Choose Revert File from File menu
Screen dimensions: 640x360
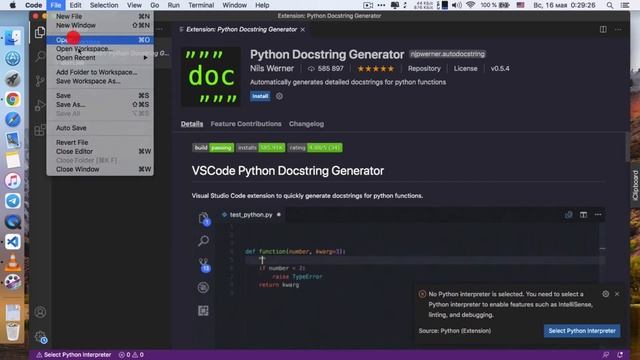click(100, 142)
